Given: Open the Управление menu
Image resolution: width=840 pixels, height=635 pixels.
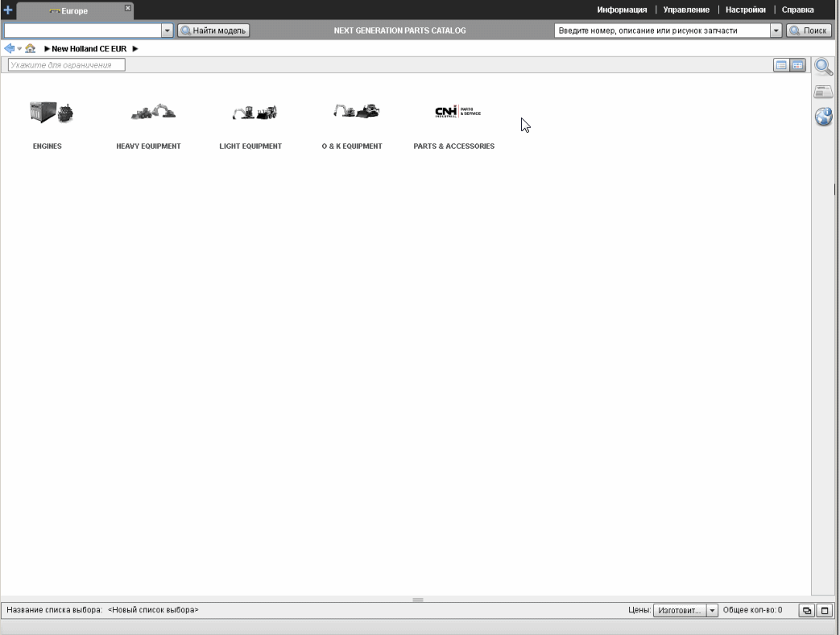Looking at the screenshot, I should (686, 10).
